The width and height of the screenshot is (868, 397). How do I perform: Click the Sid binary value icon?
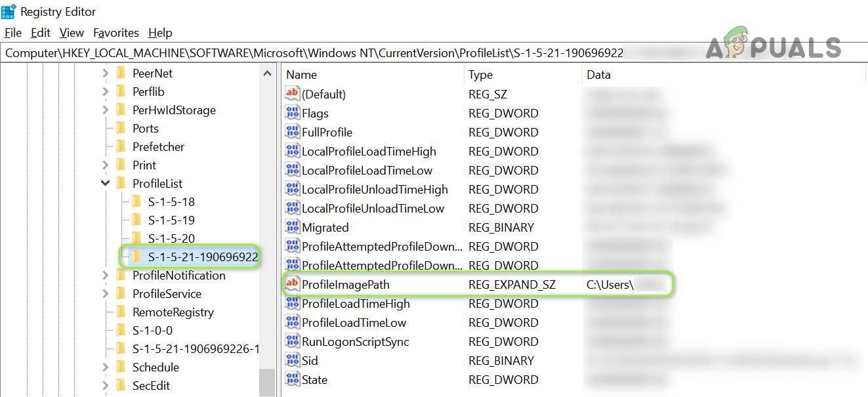[292, 360]
